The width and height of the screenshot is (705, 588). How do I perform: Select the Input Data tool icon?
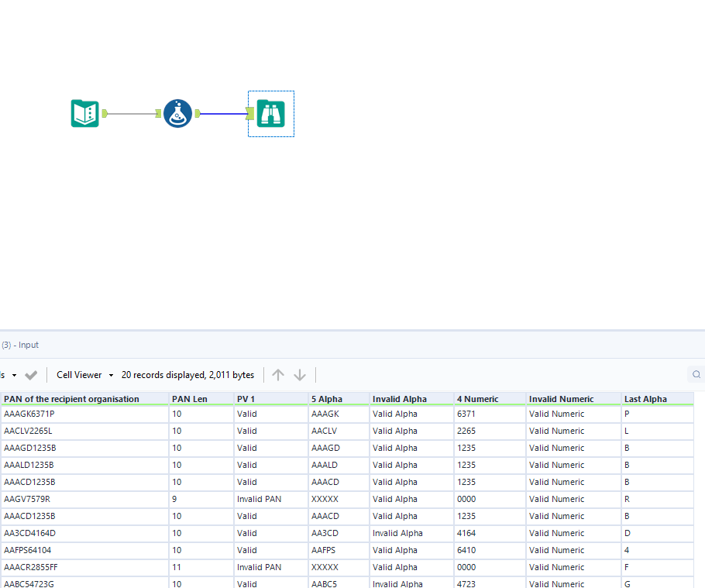85,114
